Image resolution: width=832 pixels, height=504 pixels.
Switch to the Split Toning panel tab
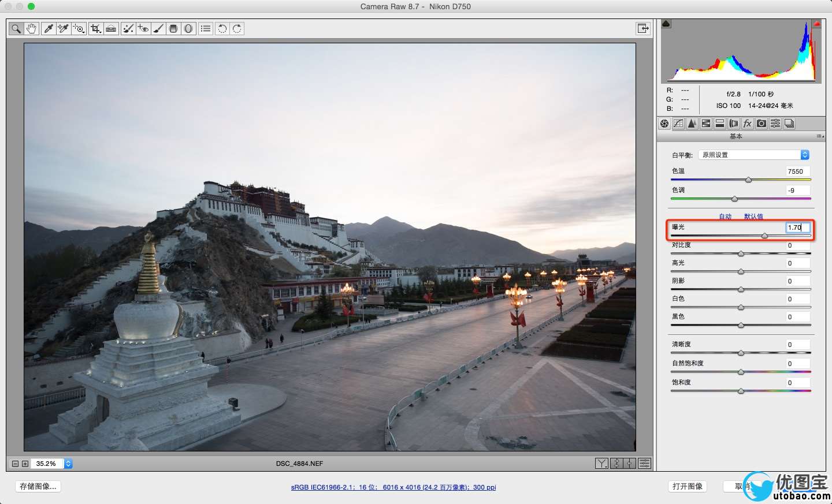pos(720,123)
